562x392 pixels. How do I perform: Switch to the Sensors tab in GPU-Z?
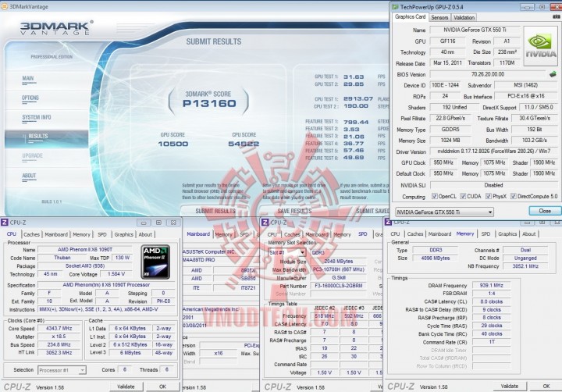tap(439, 17)
